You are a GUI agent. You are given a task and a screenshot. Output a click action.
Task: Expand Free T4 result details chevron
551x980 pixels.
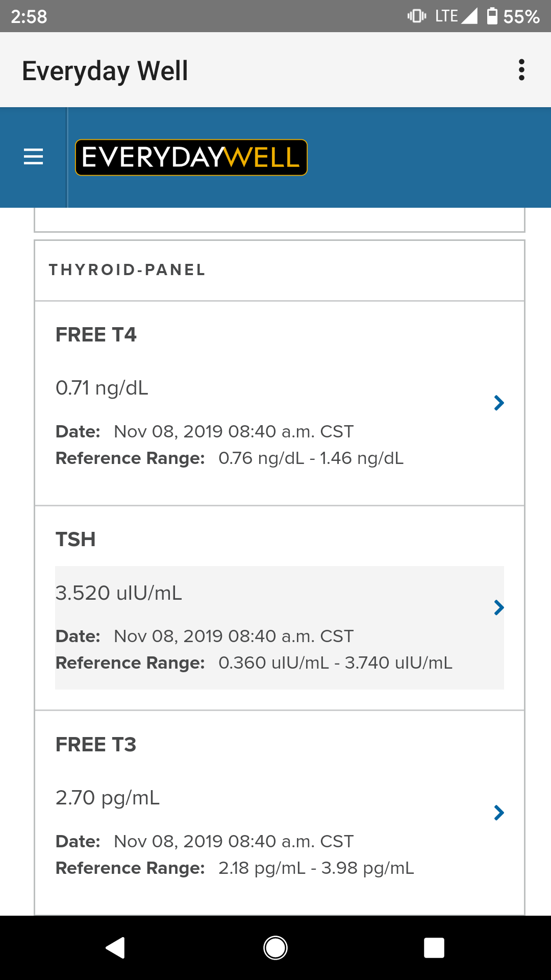[499, 403]
